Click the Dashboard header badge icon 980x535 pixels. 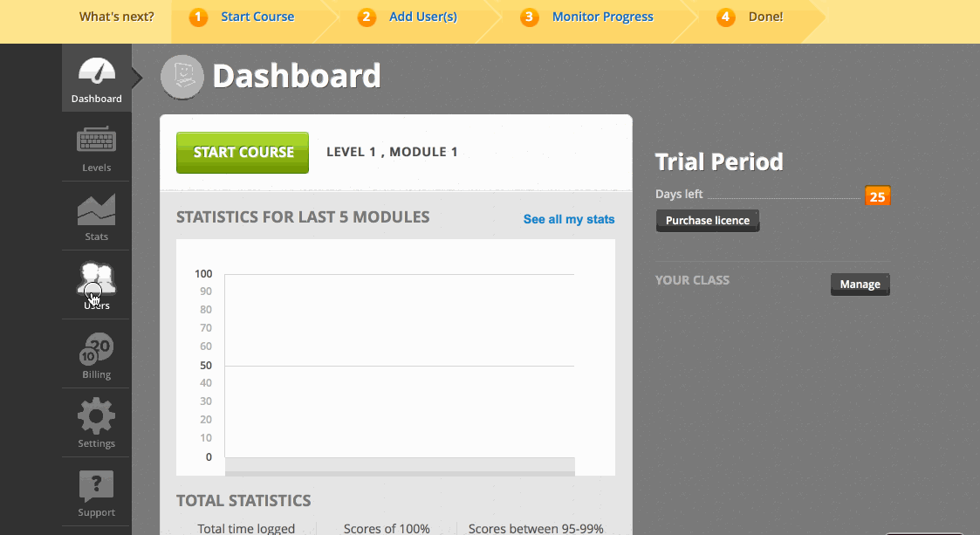tap(182, 77)
